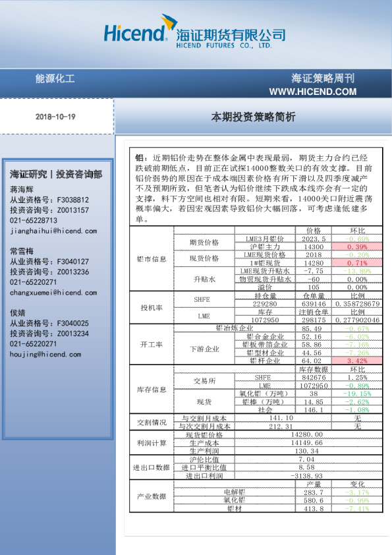Screen dimensions: 392x555
Task: Click the ratio 0.277902046
Action: click(357, 320)
